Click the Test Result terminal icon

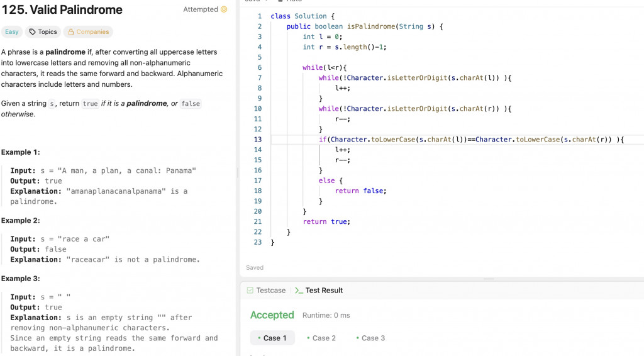click(x=299, y=291)
